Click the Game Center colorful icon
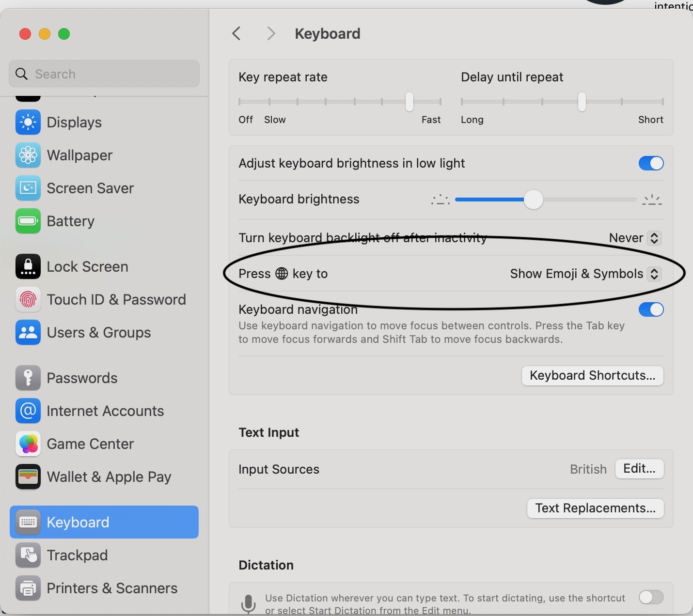Screen dimensions: 693x616 click(28, 444)
